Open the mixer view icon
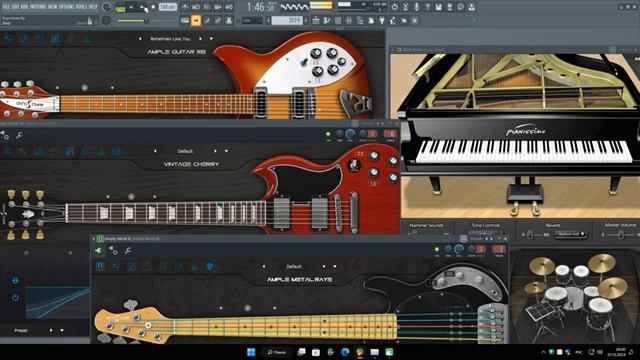This screenshot has height=360, width=640. 349,20
